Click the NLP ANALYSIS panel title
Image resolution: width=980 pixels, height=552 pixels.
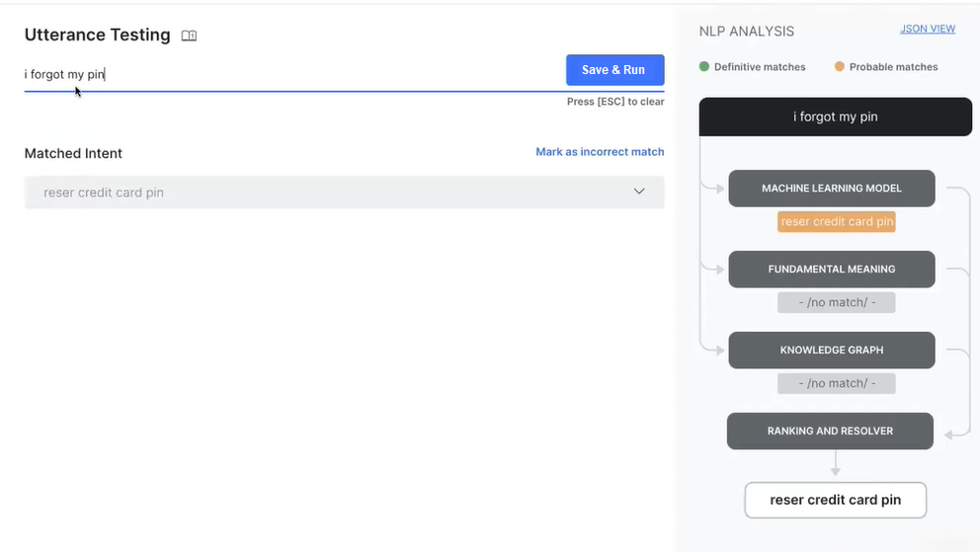(746, 32)
